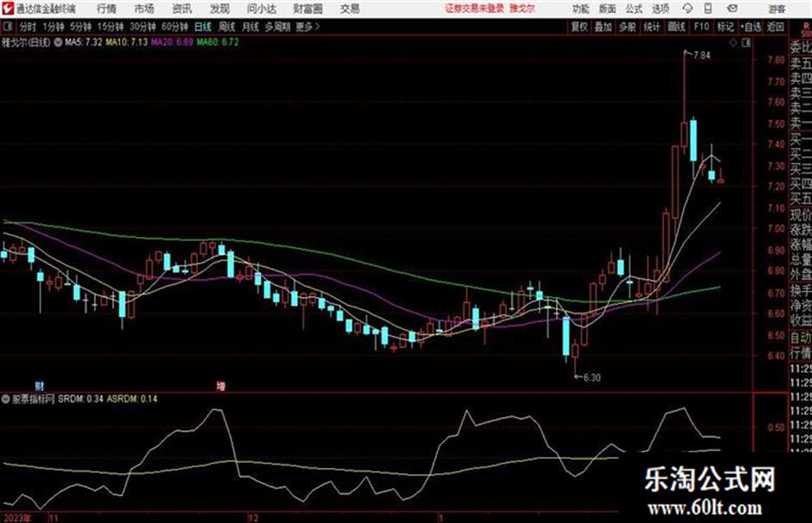
Task: Click the MA20: 6.89 label
Action: tap(172, 42)
